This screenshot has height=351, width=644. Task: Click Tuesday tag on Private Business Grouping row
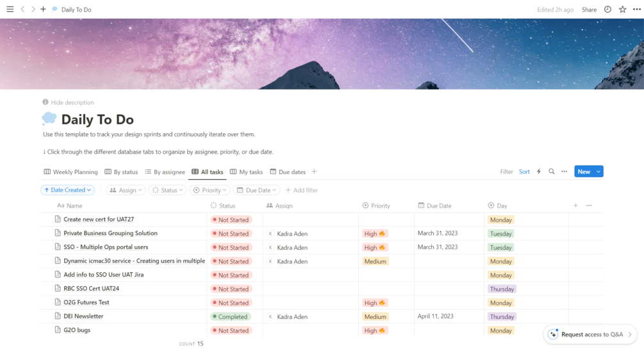[x=500, y=234]
